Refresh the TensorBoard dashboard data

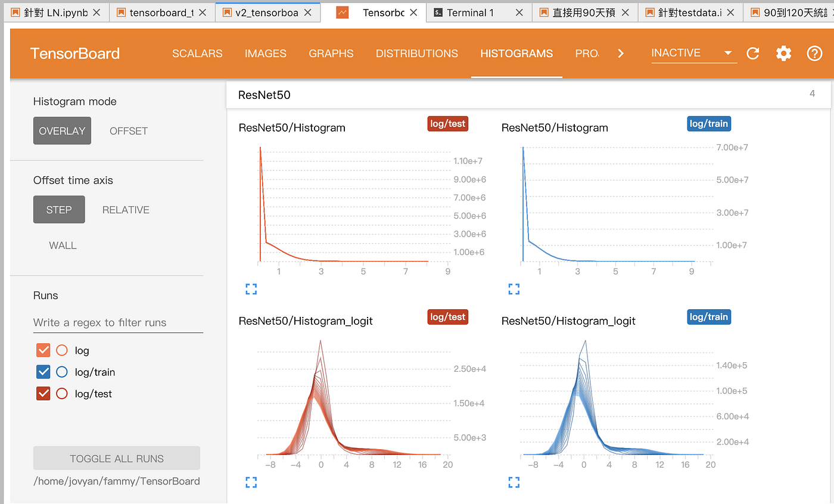[x=752, y=53]
